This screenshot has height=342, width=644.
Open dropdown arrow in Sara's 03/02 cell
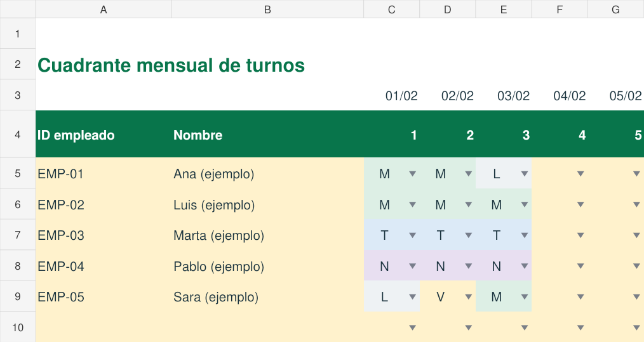coord(525,297)
